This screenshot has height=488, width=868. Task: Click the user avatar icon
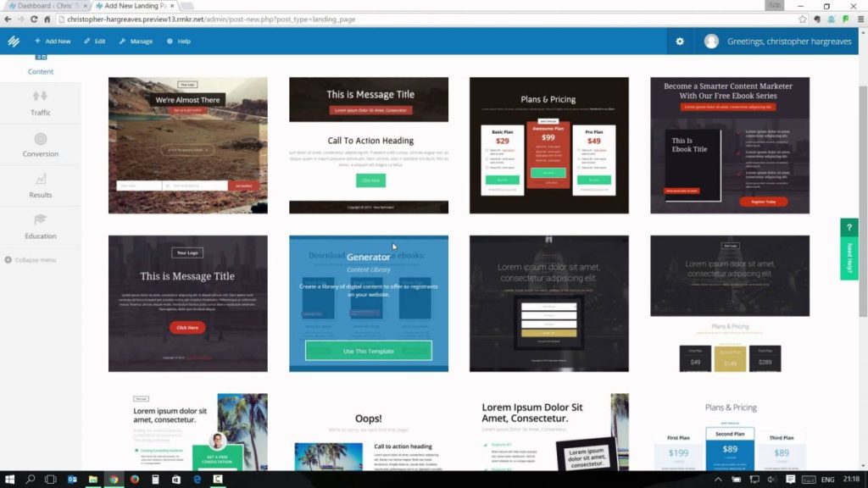pyautogui.click(x=711, y=42)
